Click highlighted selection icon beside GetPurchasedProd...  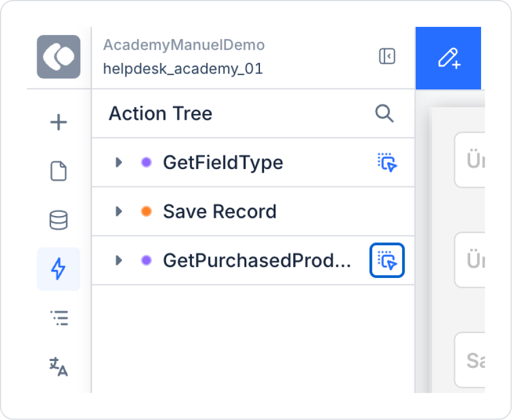pyautogui.click(x=387, y=260)
